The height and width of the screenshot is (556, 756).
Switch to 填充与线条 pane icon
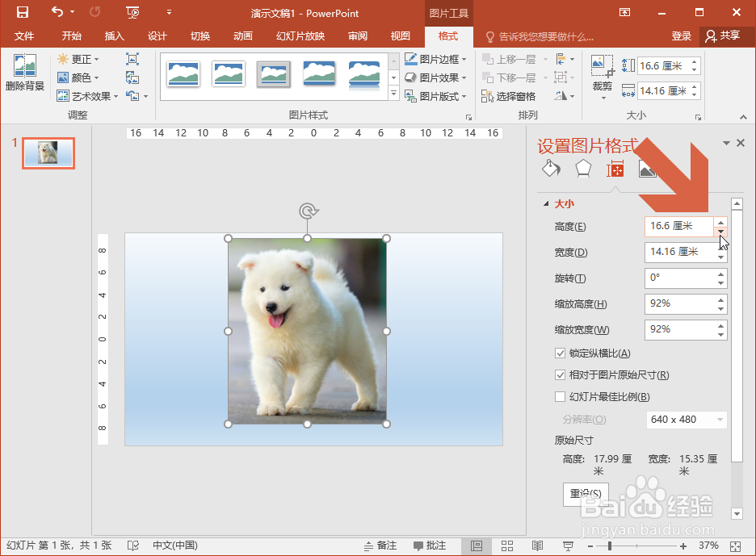coord(552,169)
